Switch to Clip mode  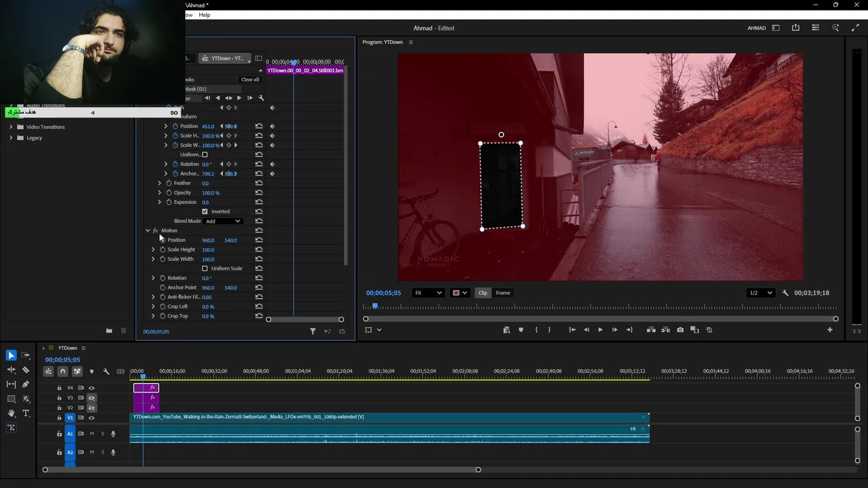pos(483,293)
